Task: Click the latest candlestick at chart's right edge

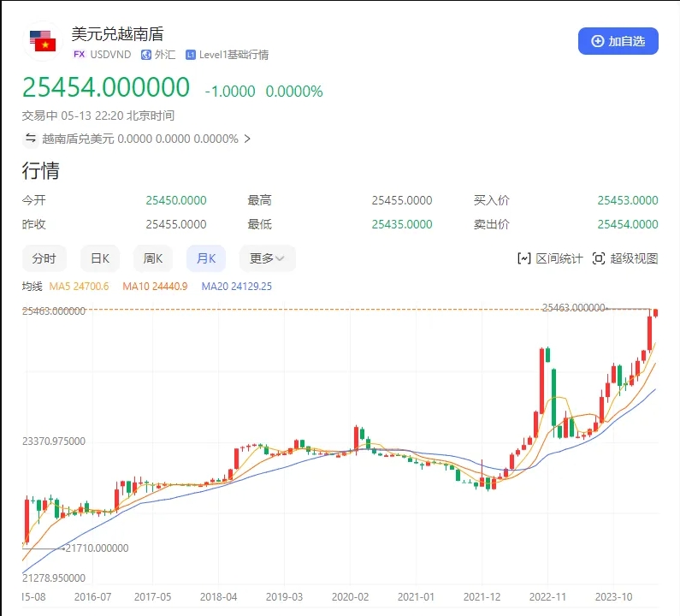Action: pos(656,313)
